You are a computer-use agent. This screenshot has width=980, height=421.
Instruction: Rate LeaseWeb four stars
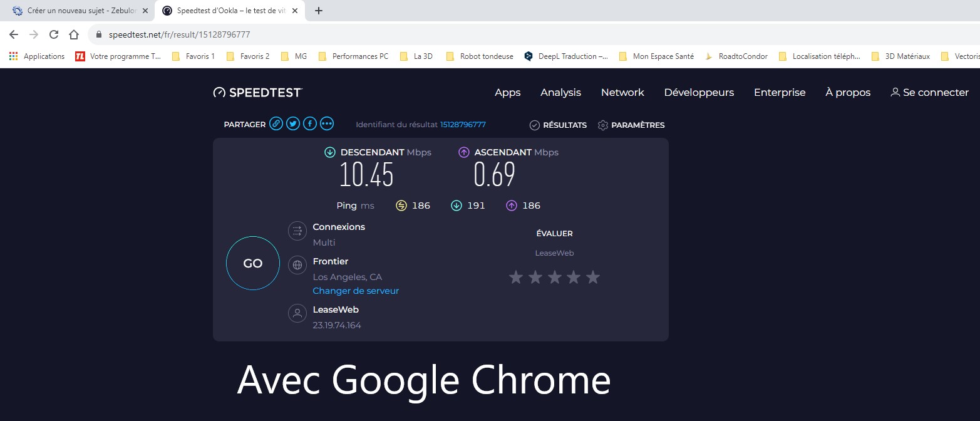[574, 277]
